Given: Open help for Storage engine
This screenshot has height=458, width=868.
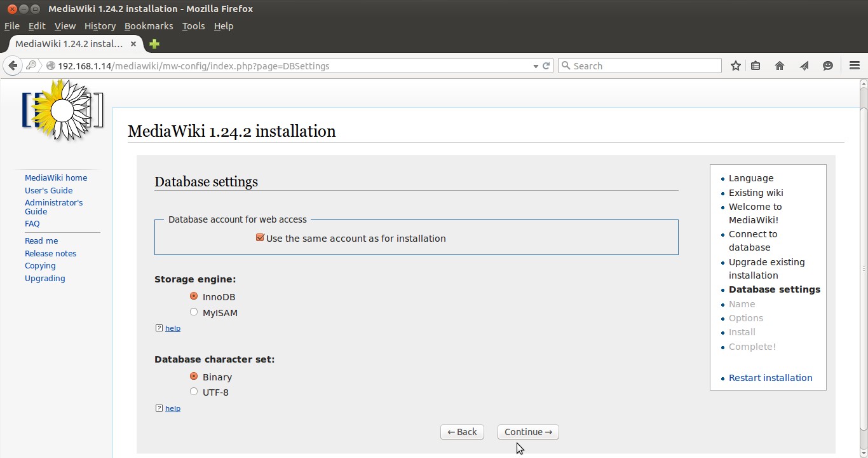Looking at the screenshot, I should 172,328.
